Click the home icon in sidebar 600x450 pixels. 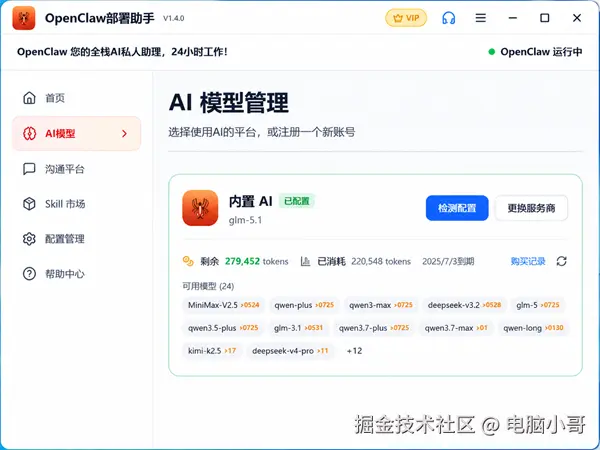tap(29, 98)
